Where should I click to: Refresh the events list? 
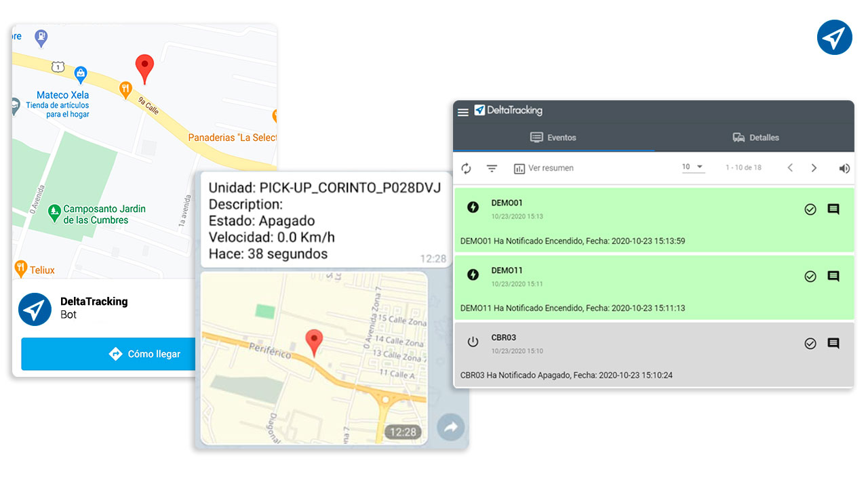tap(467, 168)
